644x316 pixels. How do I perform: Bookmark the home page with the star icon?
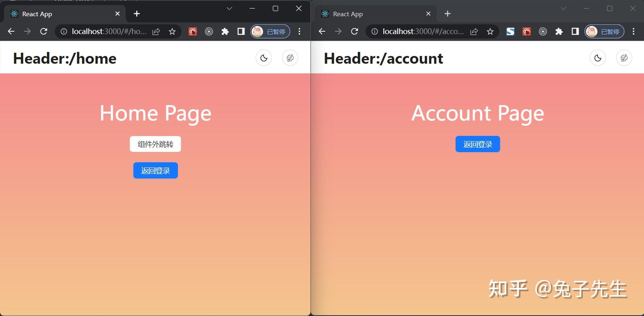tap(172, 32)
